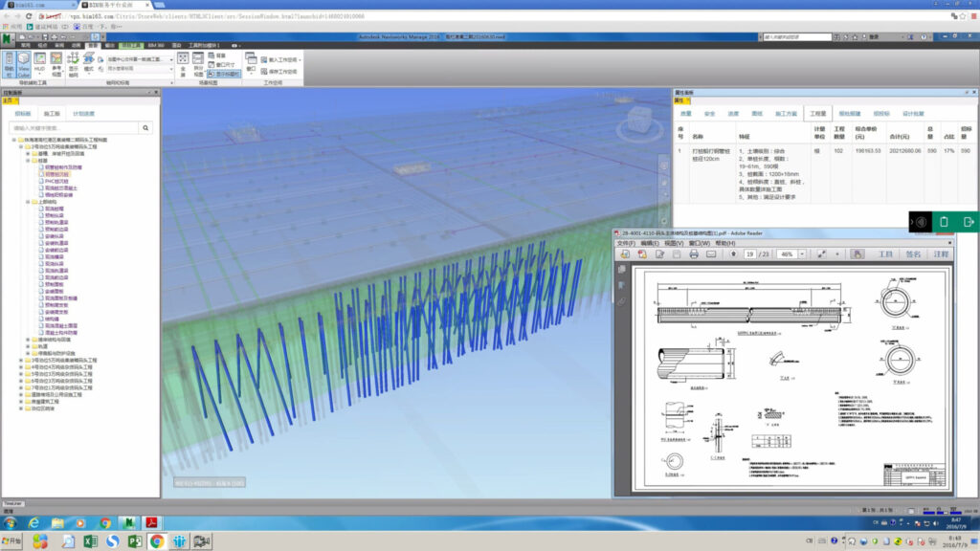Open the 视图(V) menu in Adobe Reader

click(x=676, y=243)
